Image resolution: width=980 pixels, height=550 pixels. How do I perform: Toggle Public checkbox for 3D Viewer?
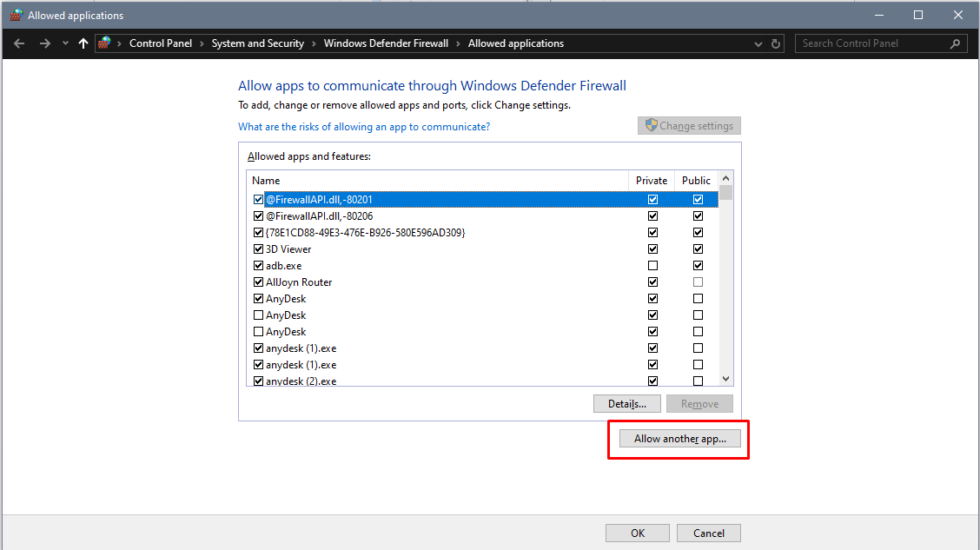698,248
